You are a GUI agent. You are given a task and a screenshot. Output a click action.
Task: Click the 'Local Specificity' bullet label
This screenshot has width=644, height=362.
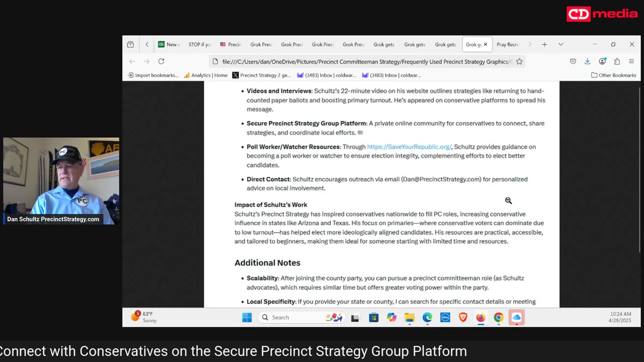(x=271, y=302)
